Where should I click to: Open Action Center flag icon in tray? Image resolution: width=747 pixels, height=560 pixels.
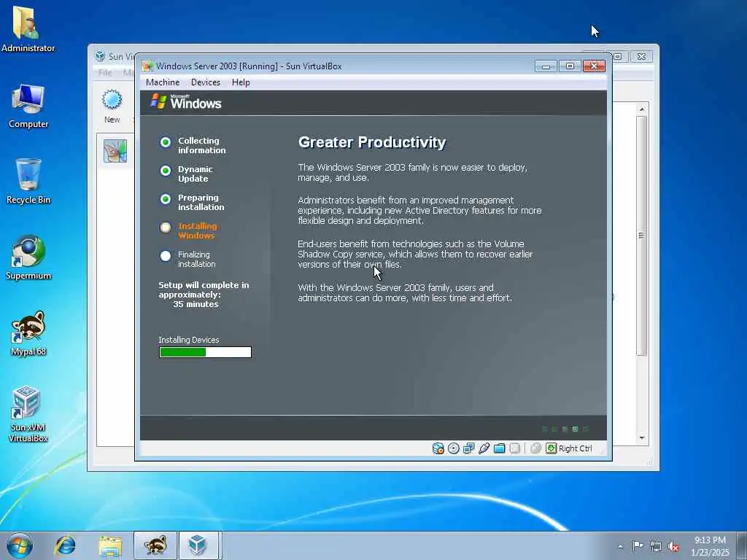point(638,545)
